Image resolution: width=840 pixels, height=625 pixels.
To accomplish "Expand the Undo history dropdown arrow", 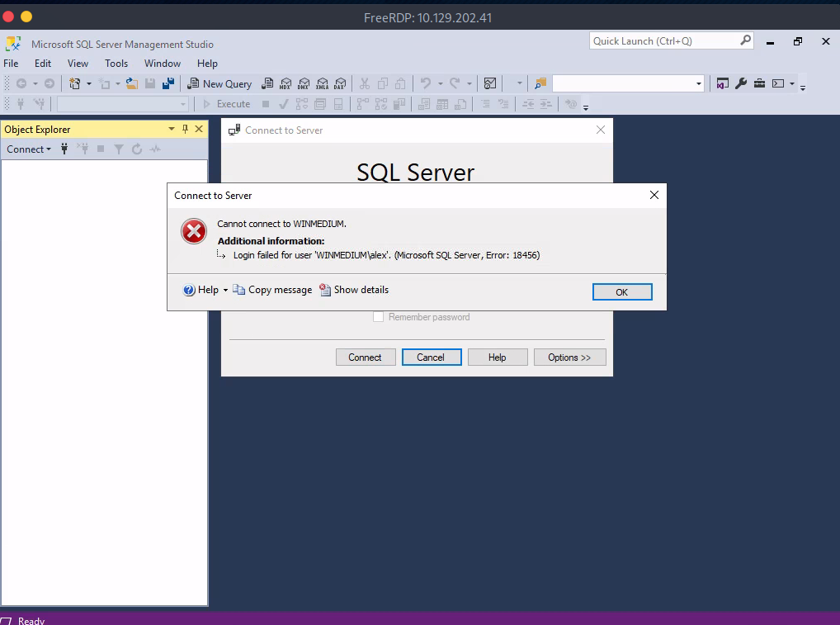I will click(x=441, y=83).
